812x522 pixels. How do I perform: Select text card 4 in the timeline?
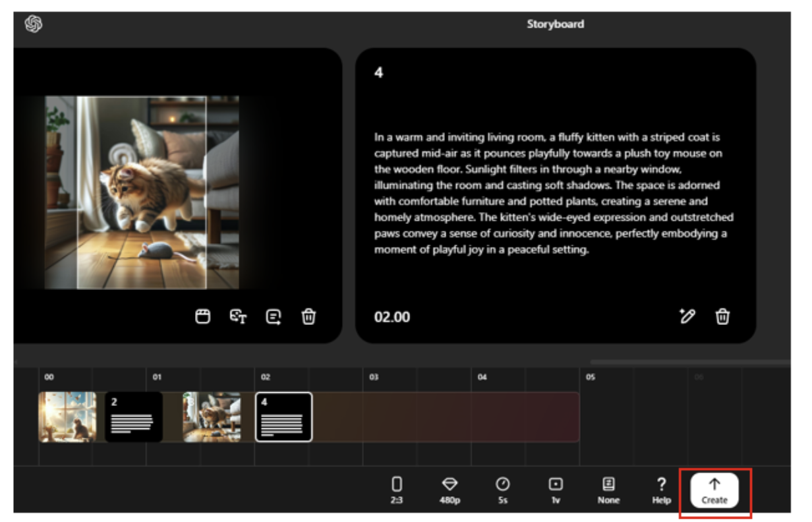(x=284, y=417)
